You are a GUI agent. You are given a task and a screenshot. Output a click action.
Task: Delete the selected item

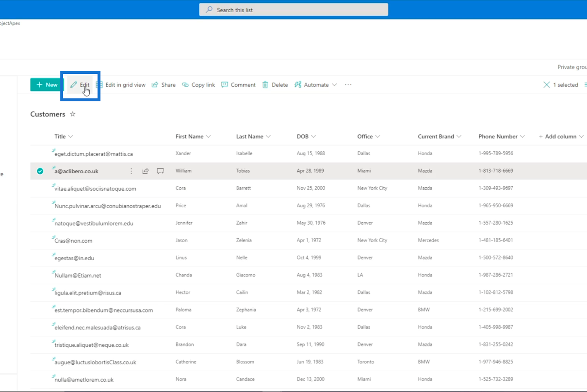(x=275, y=85)
